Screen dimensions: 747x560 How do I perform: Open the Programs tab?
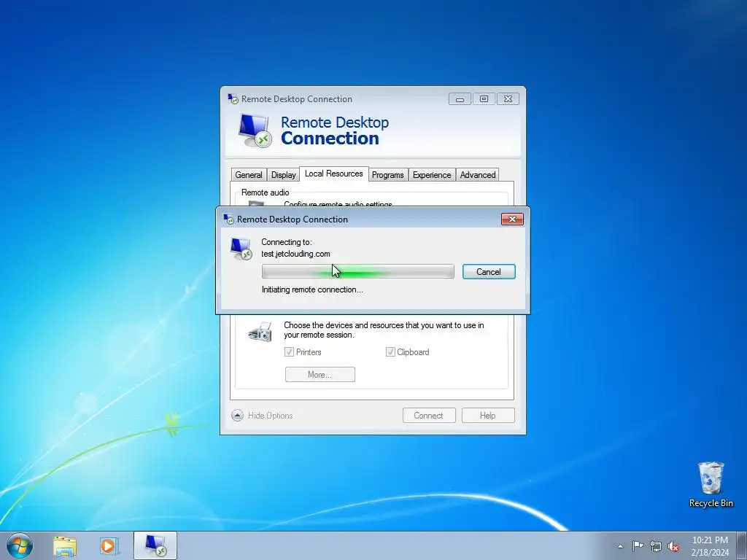[x=388, y=175]
